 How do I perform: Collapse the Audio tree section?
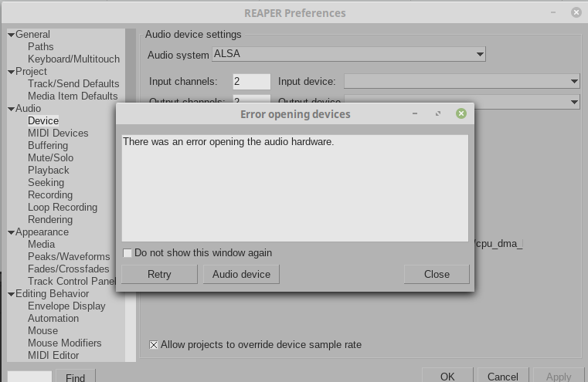coord(12,109)
